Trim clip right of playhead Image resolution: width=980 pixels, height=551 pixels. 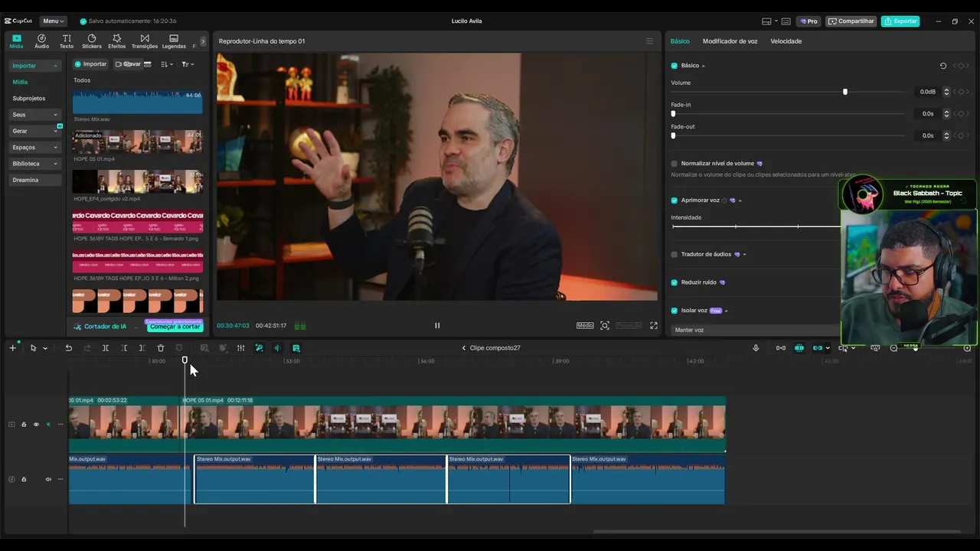(x=142, y=348)
